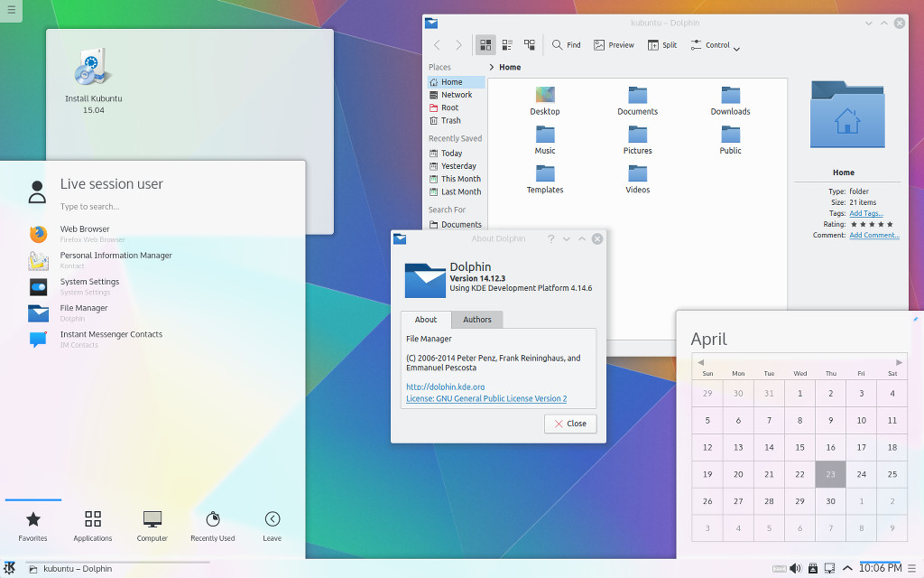Screen dimensions: 924x578
Task: Toggle Preview in Dolphin toolbar
Action: [x=614, y=45]
